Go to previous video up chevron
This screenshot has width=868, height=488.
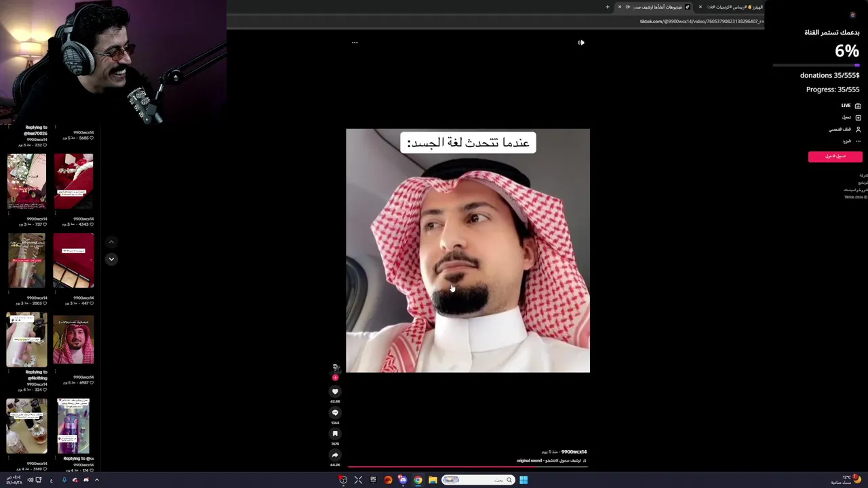point(111,242)
